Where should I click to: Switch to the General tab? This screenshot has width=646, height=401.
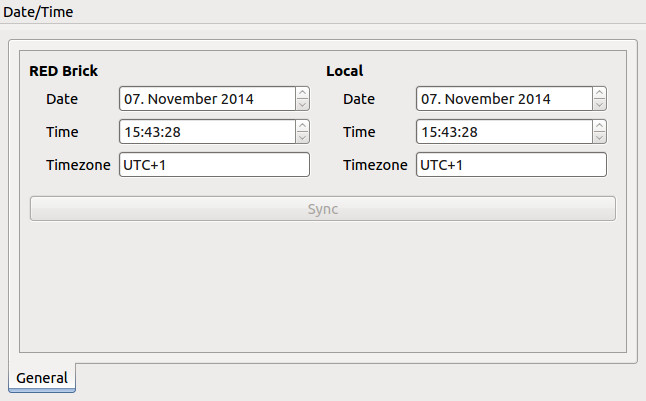coord(42,378)
